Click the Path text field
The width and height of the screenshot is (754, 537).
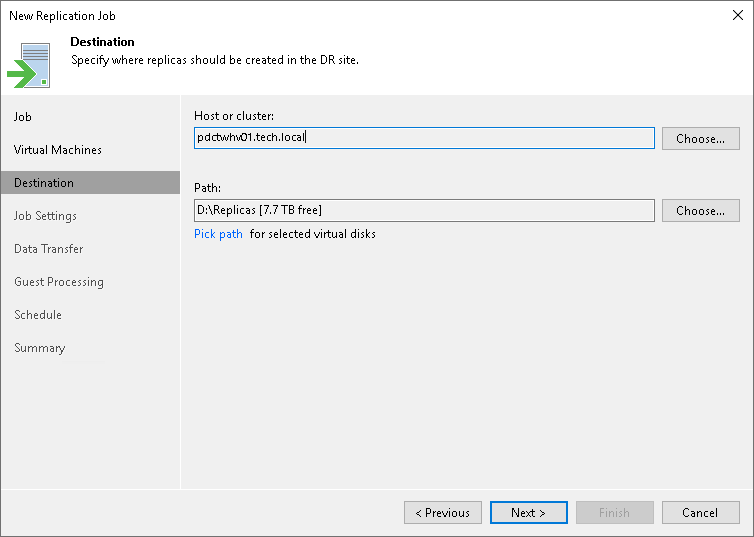(x=424, y=210)
